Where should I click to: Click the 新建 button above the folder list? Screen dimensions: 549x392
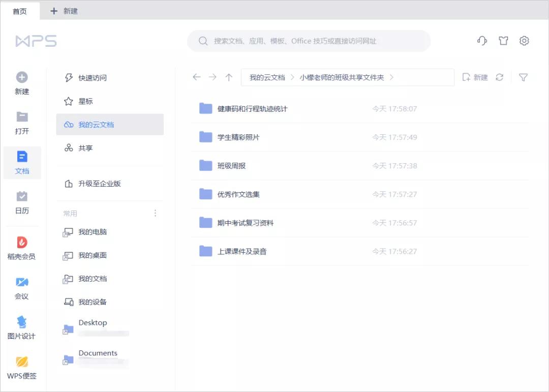click(474, 77)
